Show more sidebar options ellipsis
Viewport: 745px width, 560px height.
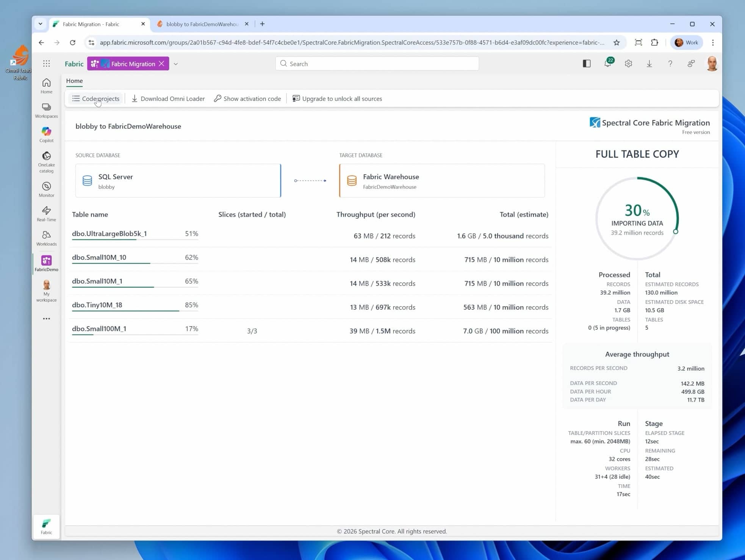46,319
